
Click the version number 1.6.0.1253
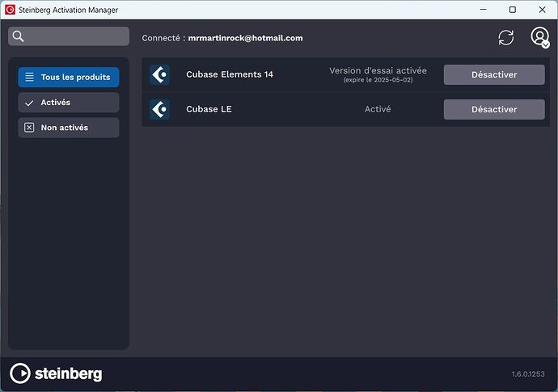[528, 374]
